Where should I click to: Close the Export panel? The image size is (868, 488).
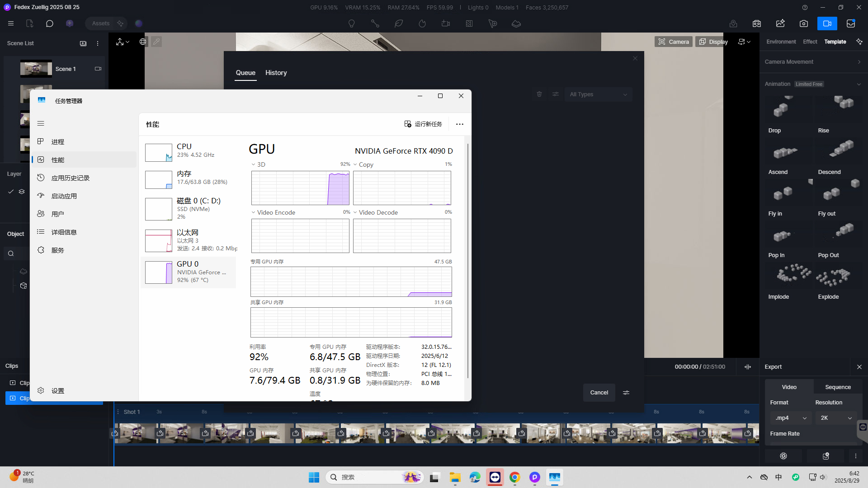click(859, 367)
